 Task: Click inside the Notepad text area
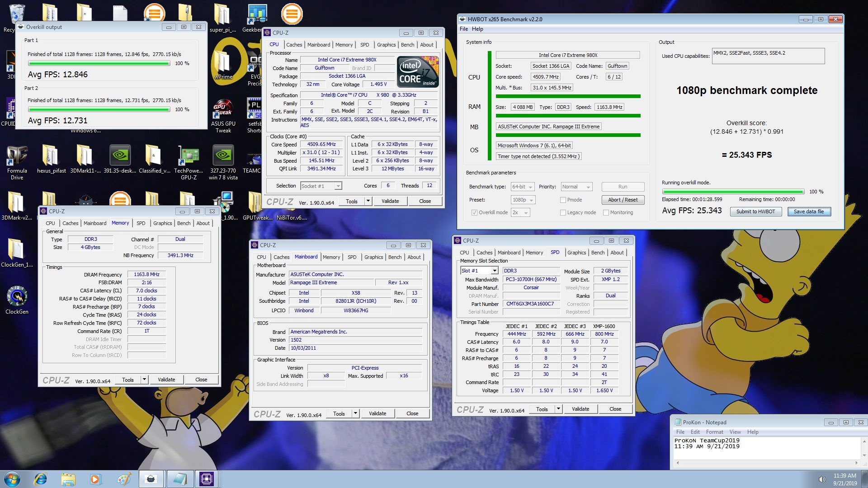coord(766,448)
